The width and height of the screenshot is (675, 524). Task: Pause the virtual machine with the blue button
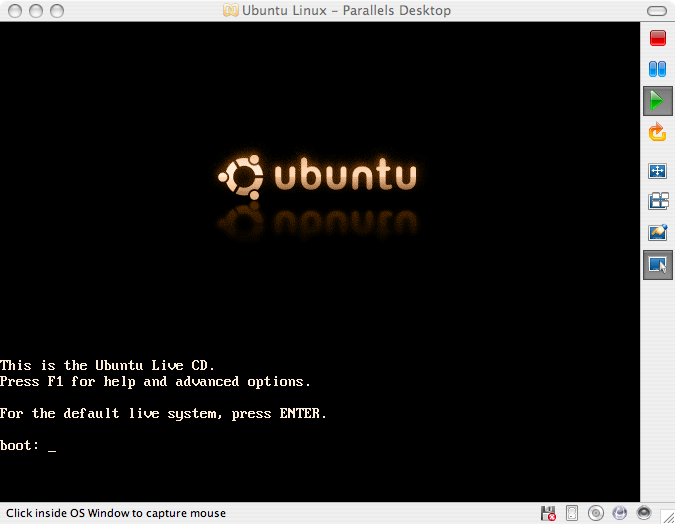click(x=657, y=69)
